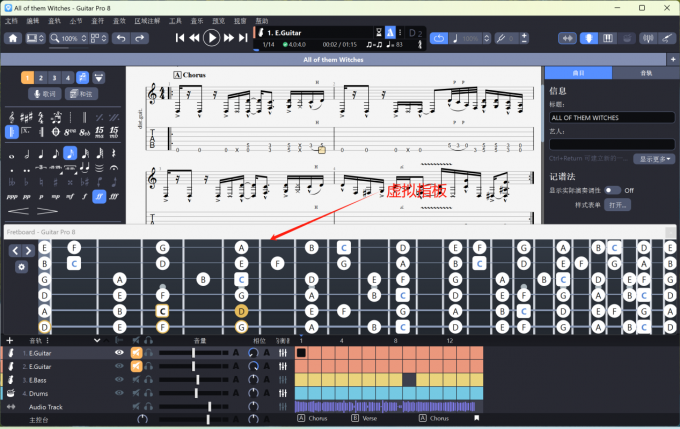Toggle visibility eye for first E.Guitar track

coord(120,353)
